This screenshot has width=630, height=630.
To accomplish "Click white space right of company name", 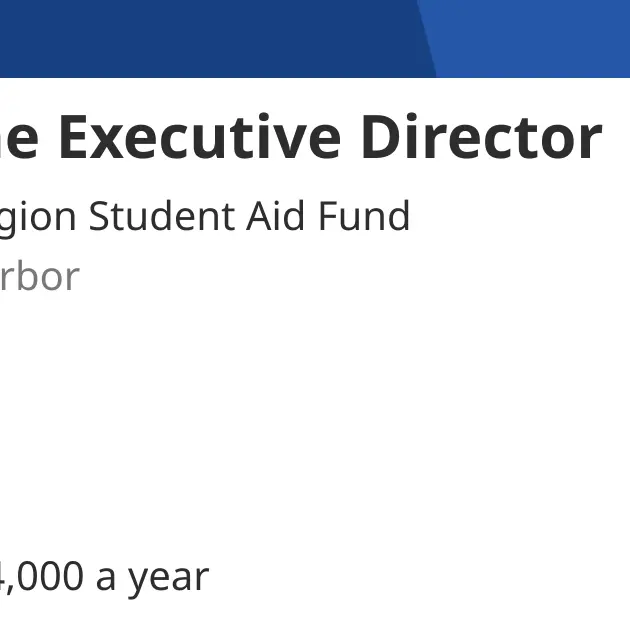I will [518, 217].
